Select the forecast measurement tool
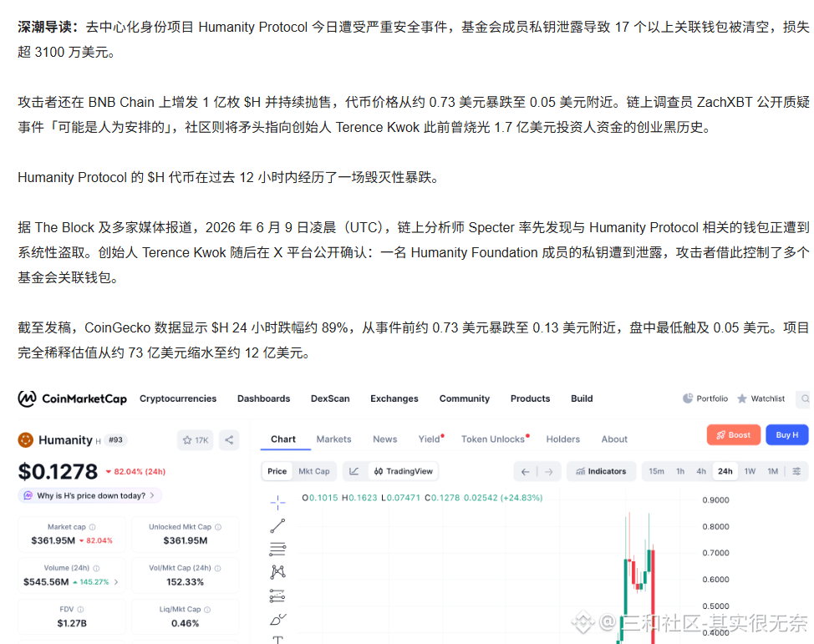The image size is (814, 644). pyautogui.click(x=277, y=596)
